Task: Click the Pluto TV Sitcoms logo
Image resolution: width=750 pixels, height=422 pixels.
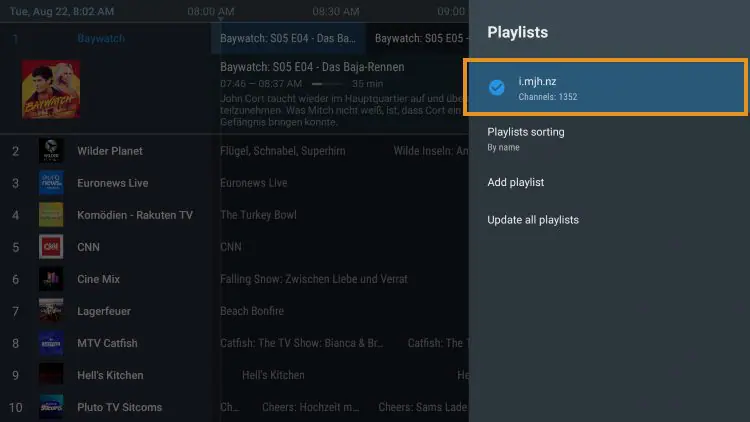Action: click(x=51, y=407)
